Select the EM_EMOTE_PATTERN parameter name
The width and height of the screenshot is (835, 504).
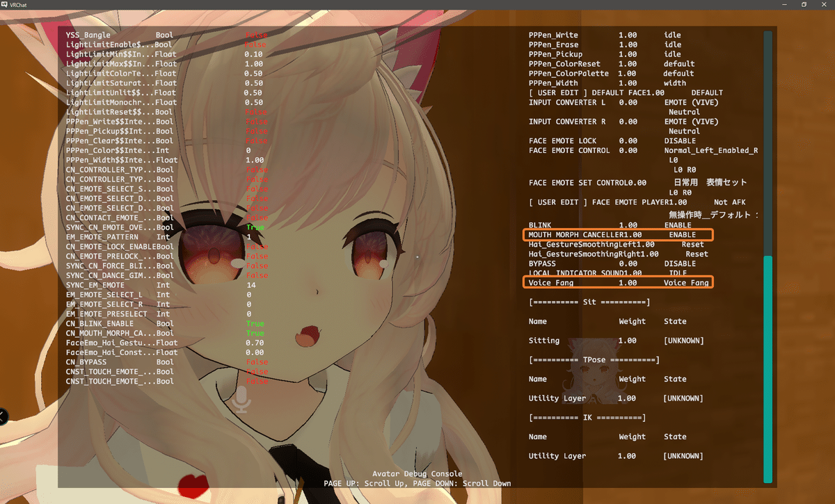pos(103,237)
